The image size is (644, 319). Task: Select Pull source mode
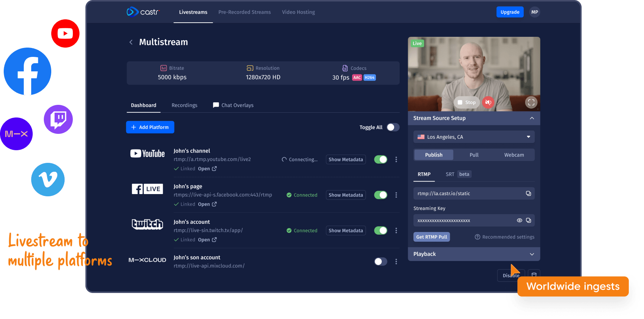[x=474, y=155]
